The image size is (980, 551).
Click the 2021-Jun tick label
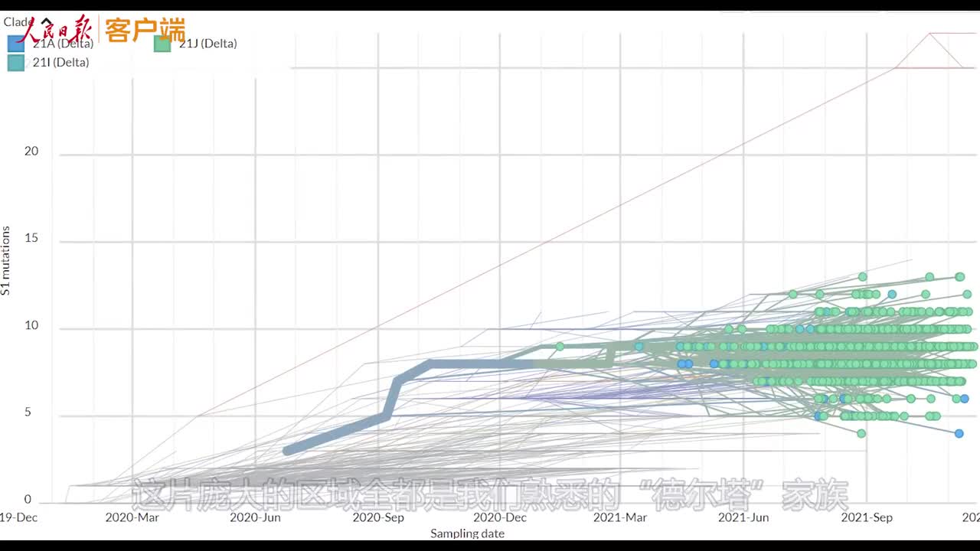[743, 517]
